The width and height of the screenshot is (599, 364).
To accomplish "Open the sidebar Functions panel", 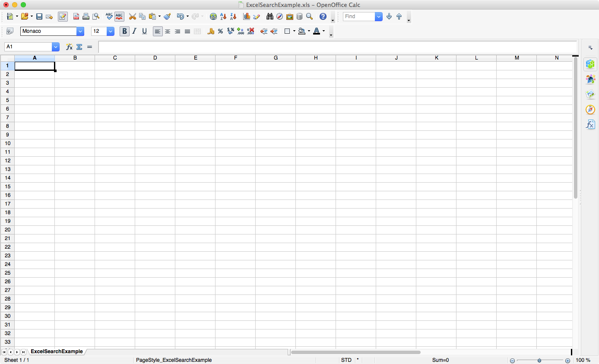I will click(x=590, y=124).
